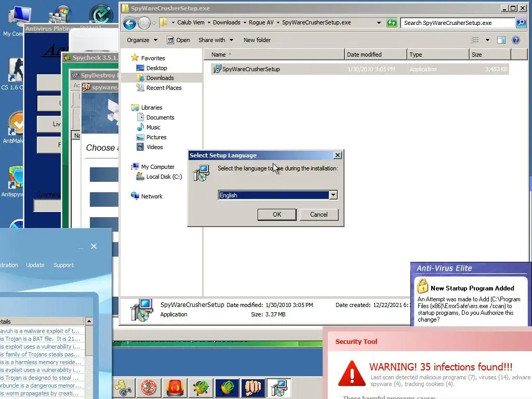Expand arrow after Downloads breadcrumb

245,23
